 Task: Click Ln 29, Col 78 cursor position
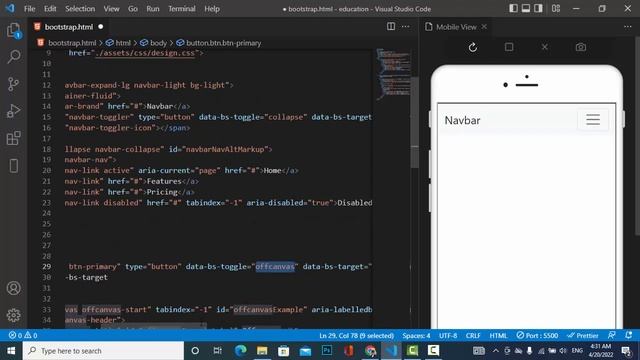[356, 336]
